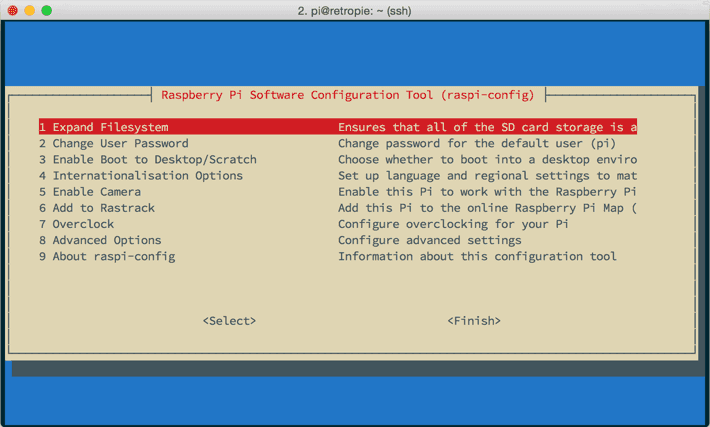Click description 'Change password for the default user (pi)'
Screen dimensions: 710x427
click(x=477, y=143)
